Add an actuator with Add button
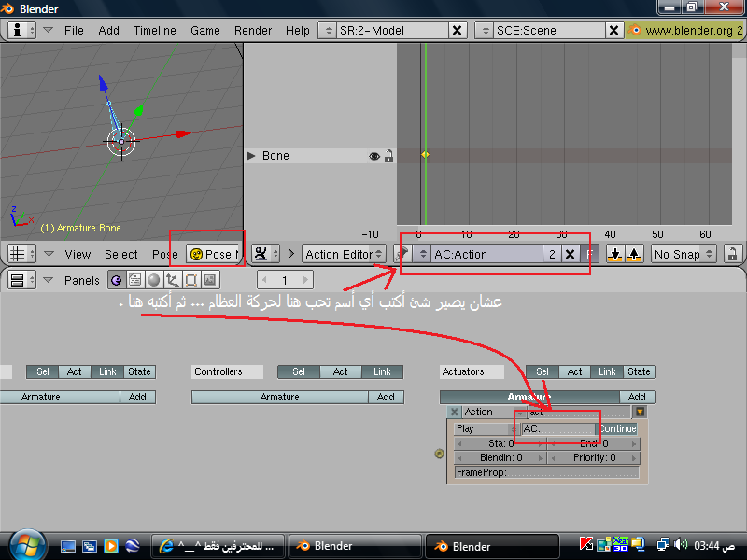Viewport: 747px width, 560px height. [637, 397]
